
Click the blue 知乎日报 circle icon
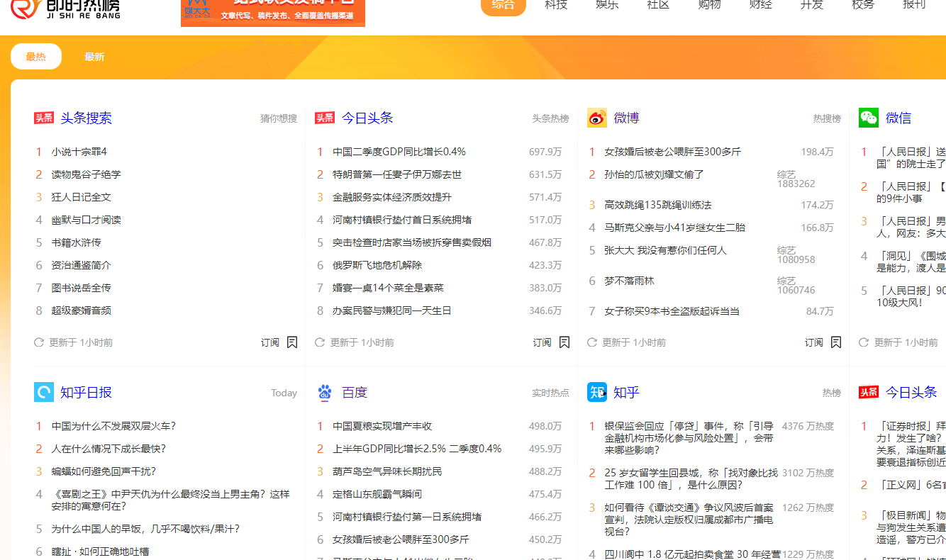click(44, 392)
